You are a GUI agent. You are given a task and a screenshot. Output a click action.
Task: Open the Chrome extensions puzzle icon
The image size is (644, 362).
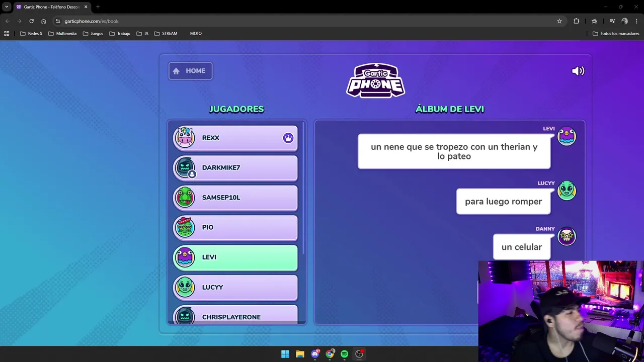[576, 21]
